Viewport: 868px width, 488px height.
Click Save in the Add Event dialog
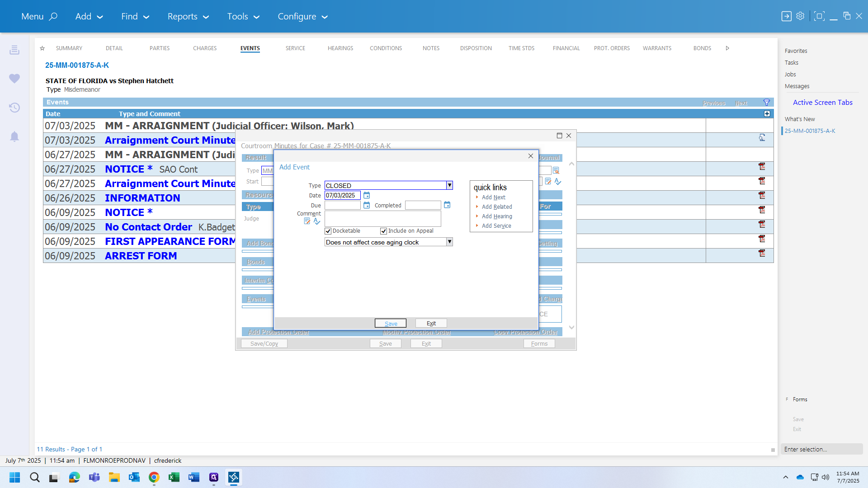[391, 323]
